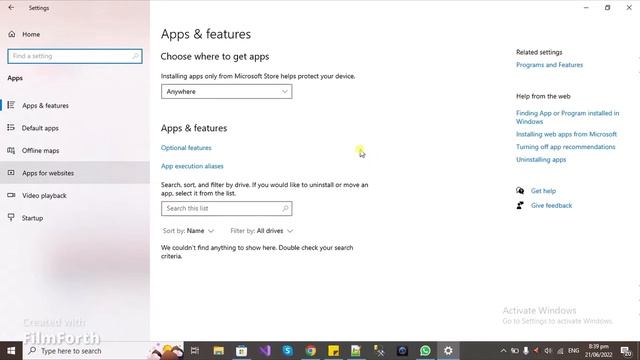Open the network tray icon
The height and width of the screenshot is (360, 640).
(560, 351)
